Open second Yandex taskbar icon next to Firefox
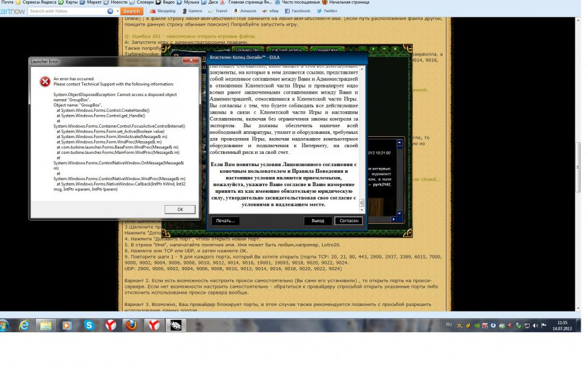Screen dimensions: 588x368 [x=154, y=325]
